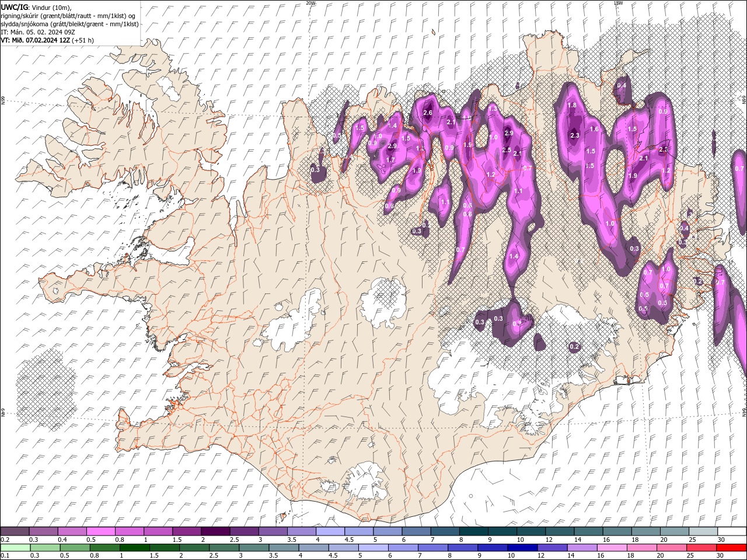Click the "(+51 h)" forecast offset label
Image resolution: width=747 pixels, height=560 pixels.
point(82,40)
